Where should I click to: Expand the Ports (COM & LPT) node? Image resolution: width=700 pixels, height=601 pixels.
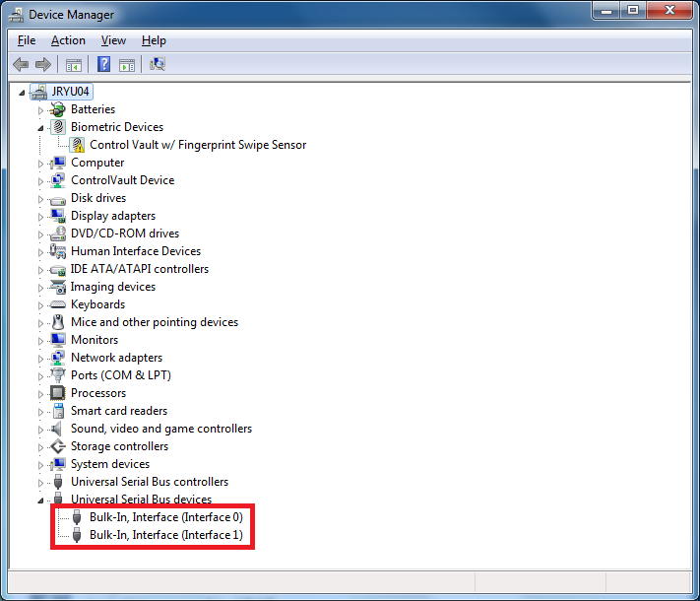coord(40,376)
